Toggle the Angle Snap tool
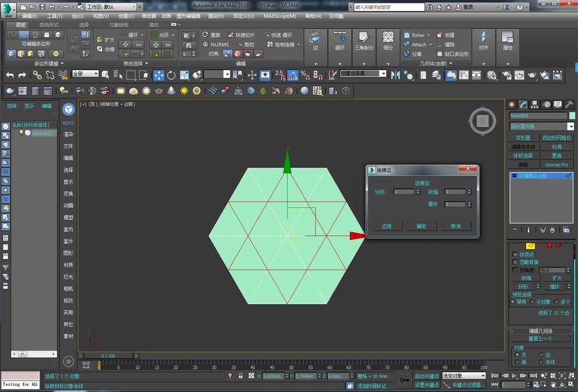Viewport: 578px width, 392px height. (292, 75)
